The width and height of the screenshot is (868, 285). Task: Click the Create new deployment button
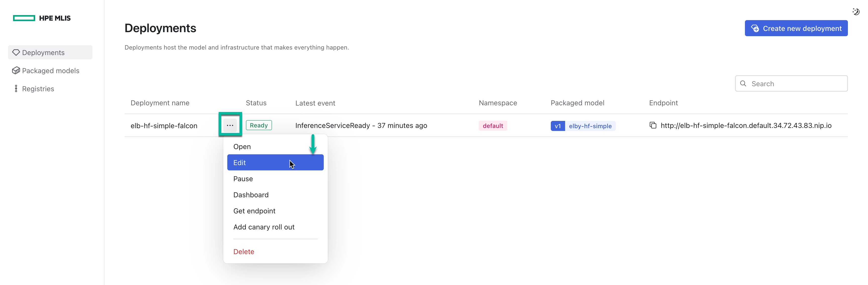click(x=796, y=28)
